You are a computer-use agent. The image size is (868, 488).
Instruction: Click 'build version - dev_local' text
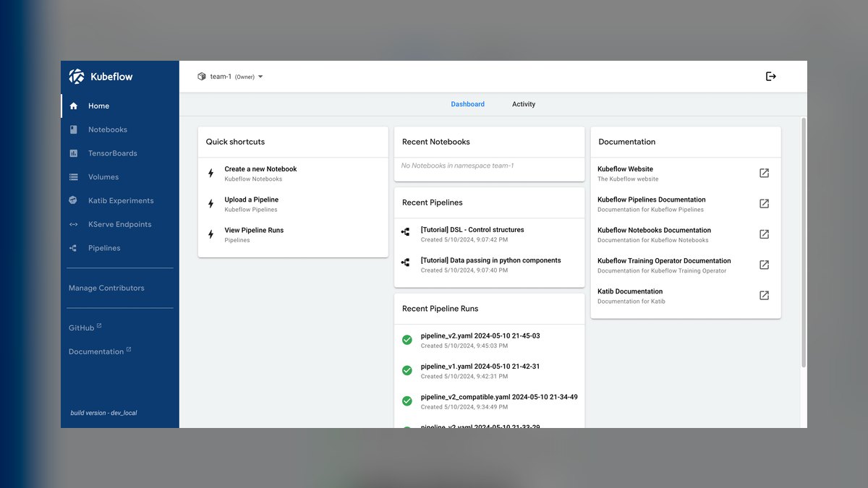click(x=103, y=413)
